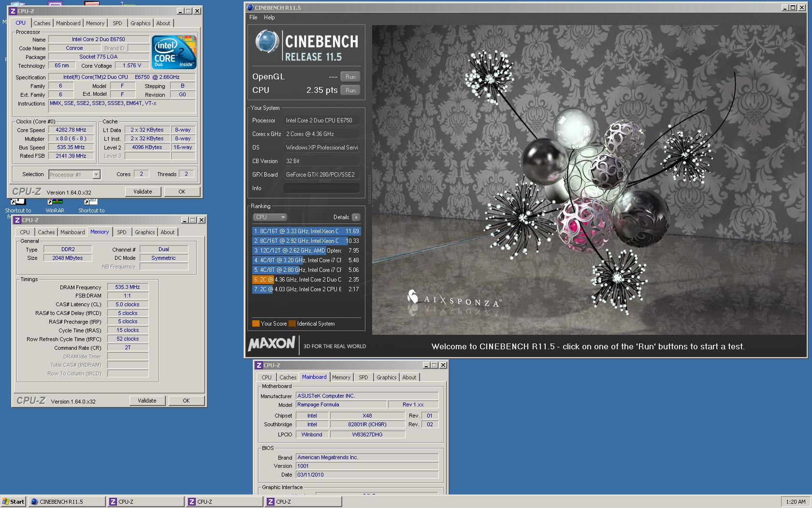Run the OpenGL benchmark
The width and height of the screenshot is (812, 508).
click(350, 77)
